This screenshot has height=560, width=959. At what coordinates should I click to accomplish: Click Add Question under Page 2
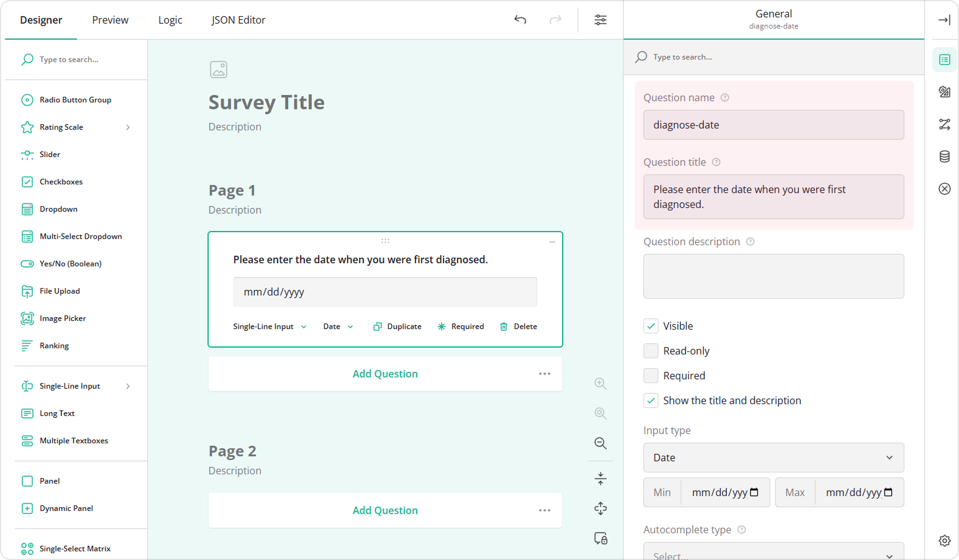[385, 510]
